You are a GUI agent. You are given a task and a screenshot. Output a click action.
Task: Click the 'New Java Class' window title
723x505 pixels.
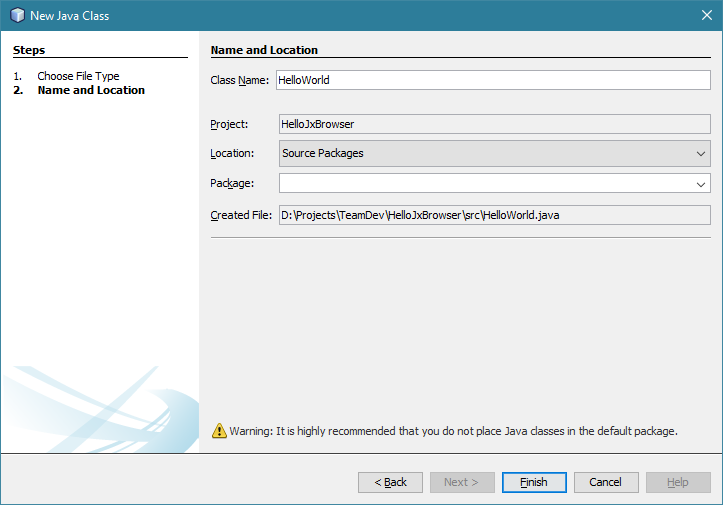point(70,16)
